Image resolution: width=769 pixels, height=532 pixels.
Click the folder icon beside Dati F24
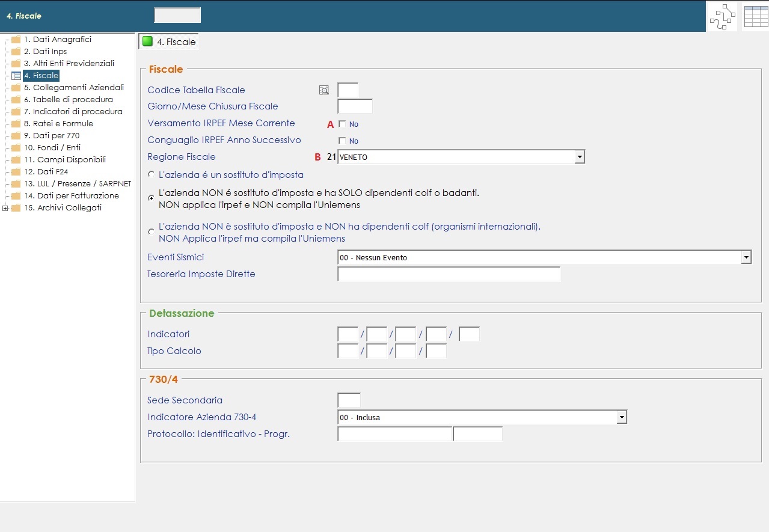16,172
